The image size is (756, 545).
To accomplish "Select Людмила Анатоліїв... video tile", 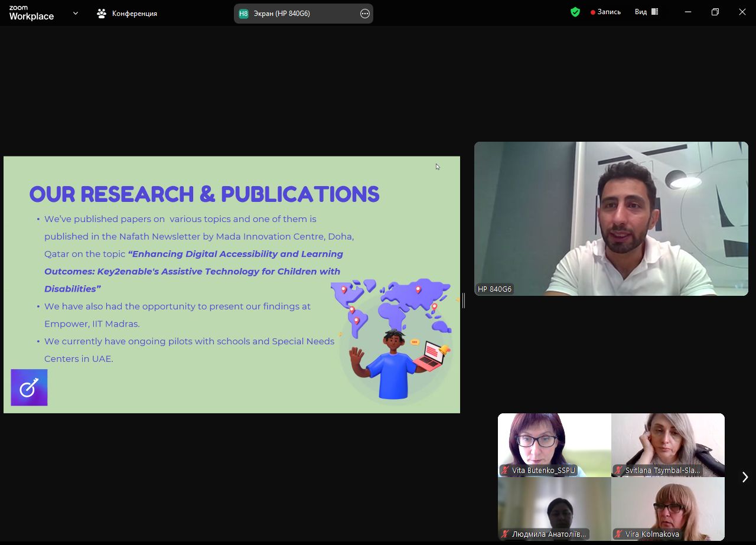I will click(555, 509).
